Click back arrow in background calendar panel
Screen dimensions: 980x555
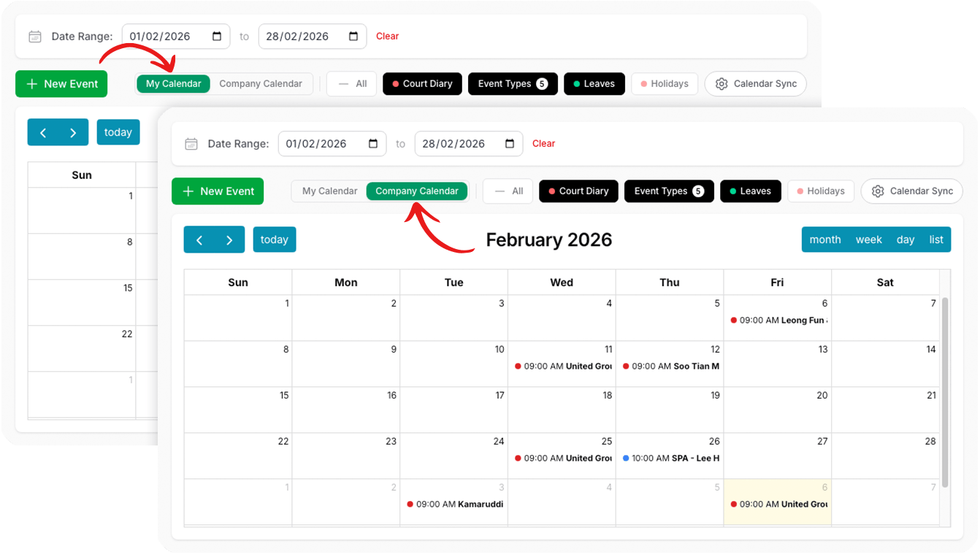click(x=43, y=132)
